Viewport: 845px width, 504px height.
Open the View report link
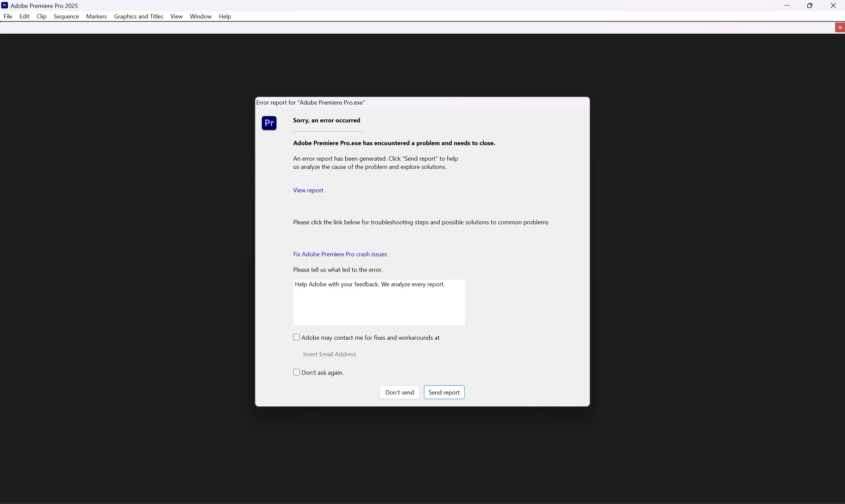[x=308, y=190]
